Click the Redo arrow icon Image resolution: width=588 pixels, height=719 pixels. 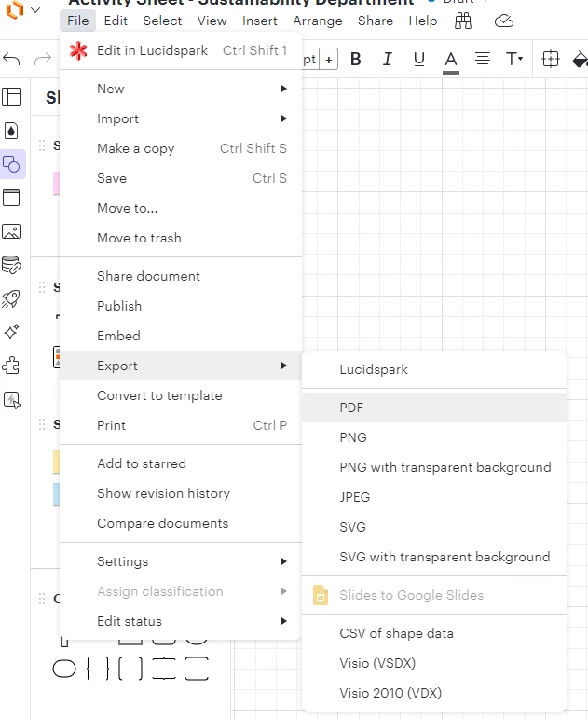click(43, 59)
